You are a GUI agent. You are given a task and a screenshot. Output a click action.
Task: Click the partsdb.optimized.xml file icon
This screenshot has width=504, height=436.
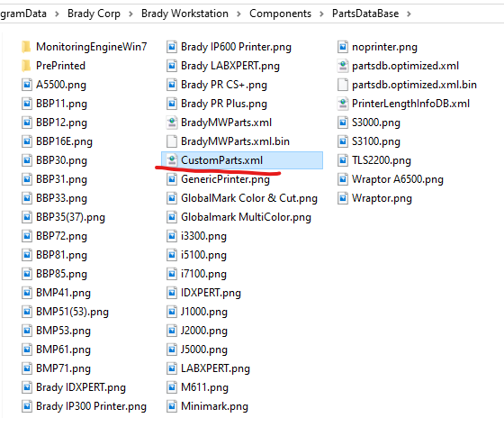343,66
